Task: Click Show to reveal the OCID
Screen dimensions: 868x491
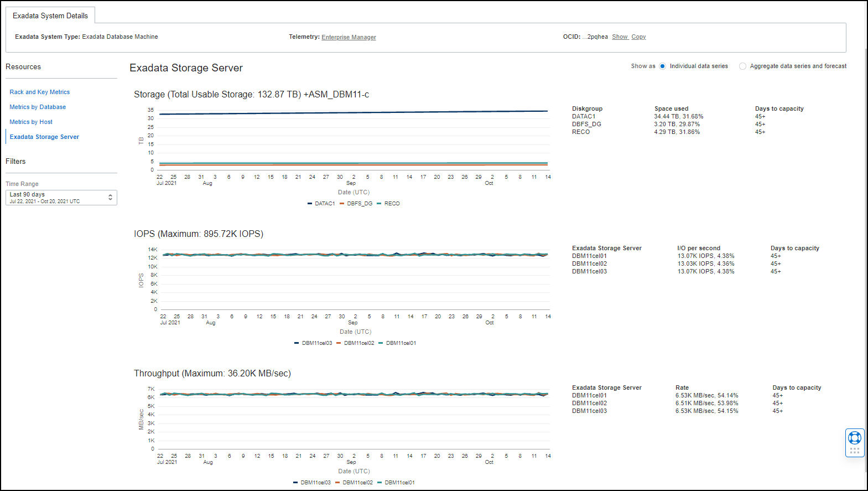Action: pos(620,37)
